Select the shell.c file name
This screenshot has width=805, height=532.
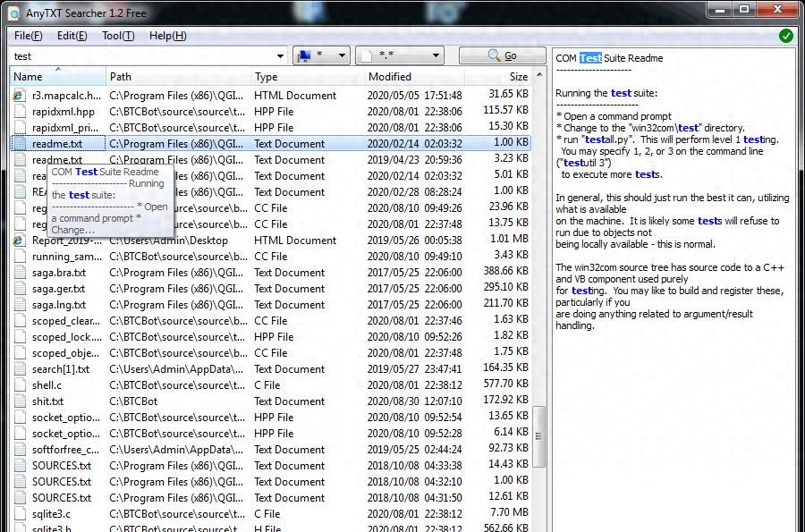pyautogui.click(x=47, y=385)
